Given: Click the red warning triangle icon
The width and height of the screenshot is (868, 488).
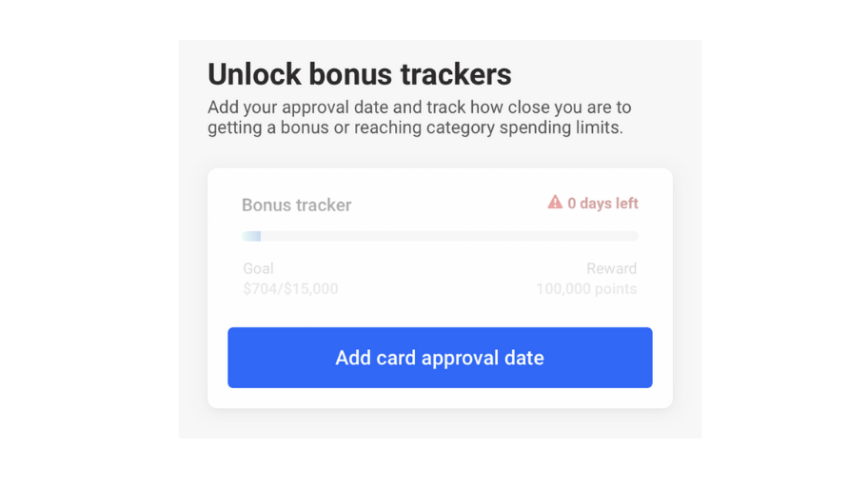Looking at the screenshot, I should pos(555,203).
